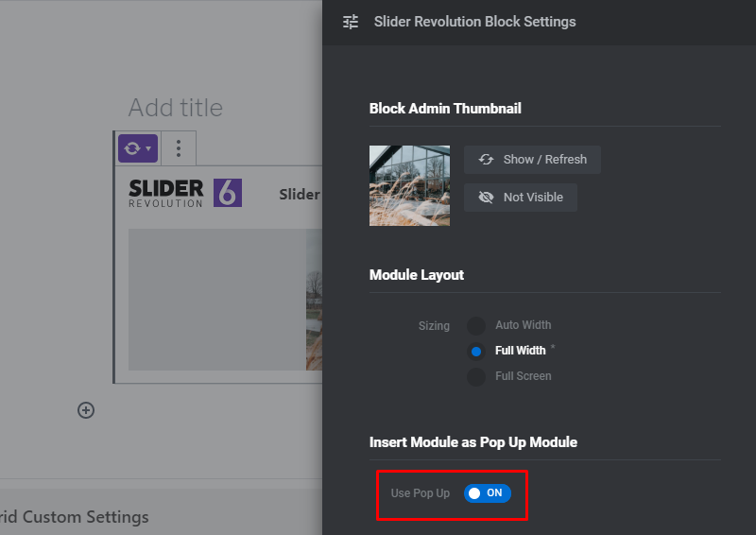Image resolution: width=756 pixels, height=535 pixels.
Task: Click the Add title field
Action: [x=176, y=108]
